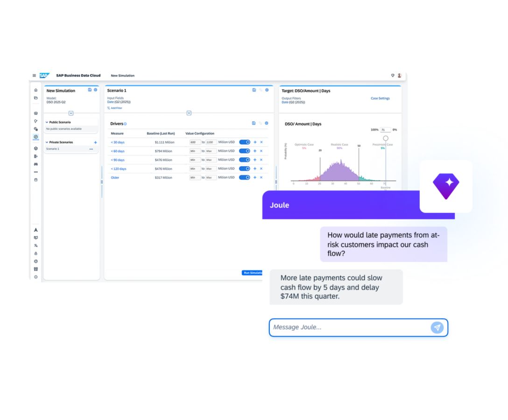Collapse the Private Scenarios section
Screen dimensions: 508x420
(x=47, y=142)
